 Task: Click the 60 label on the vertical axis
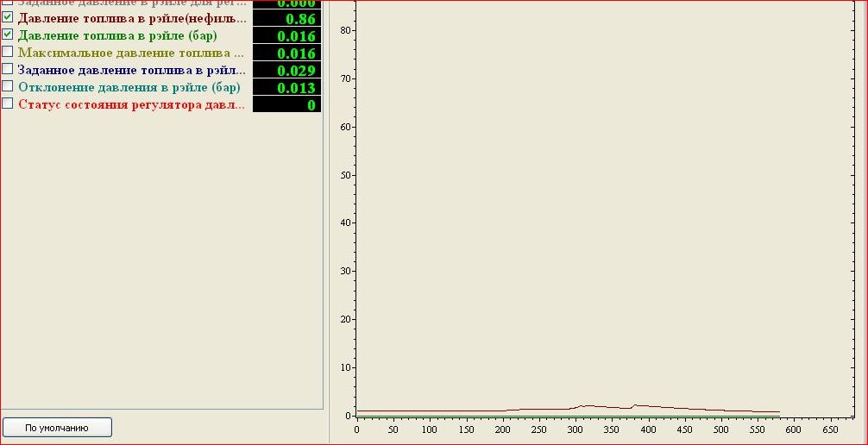point(346,127)
